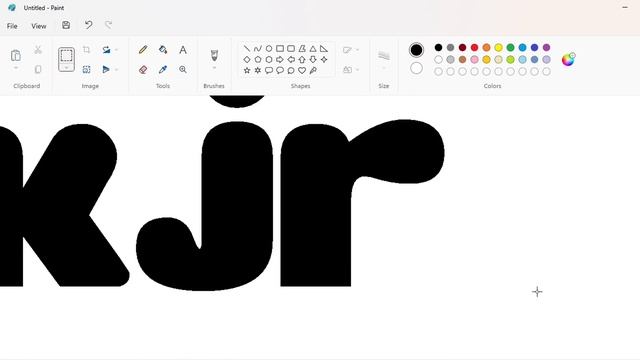640x360 pixels.
Task: Expand the Brushes dropdown arrow
Action: point(214,68)
